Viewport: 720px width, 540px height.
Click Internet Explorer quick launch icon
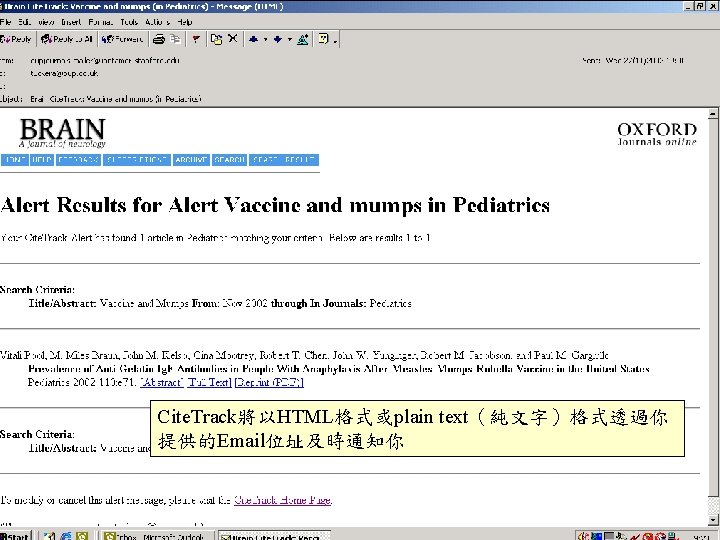pyautogui.click(x=66, y=536)
